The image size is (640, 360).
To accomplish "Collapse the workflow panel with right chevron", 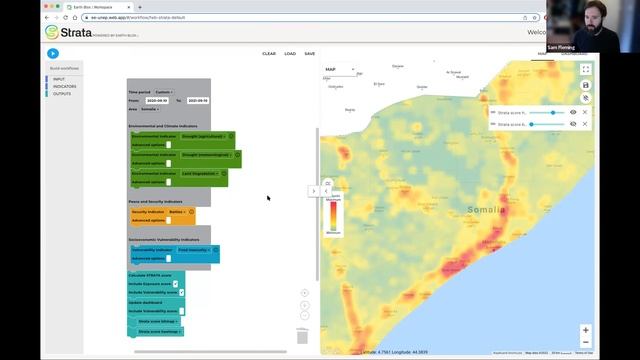I will point(313,191).
